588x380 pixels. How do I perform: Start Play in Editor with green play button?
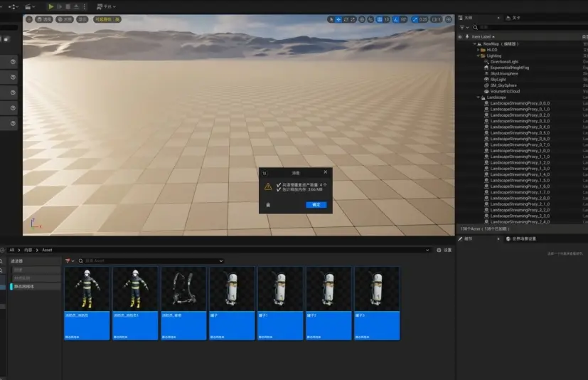(x=51, y=6)
